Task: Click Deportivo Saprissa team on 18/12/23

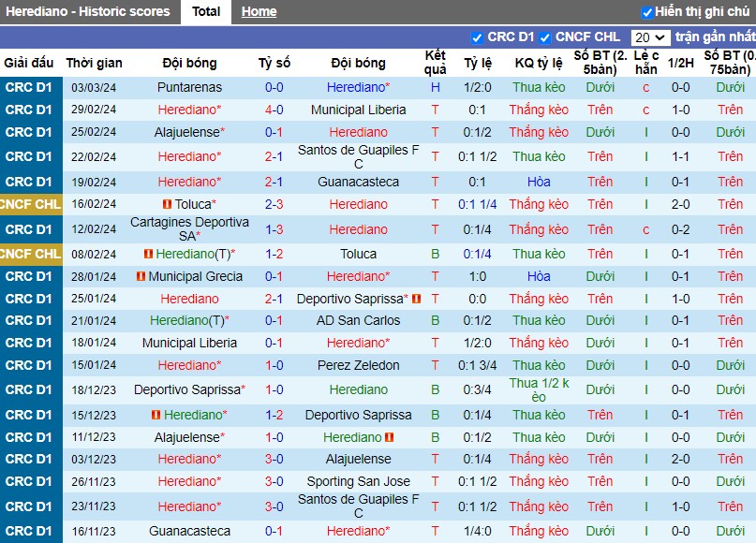Action: pyautogui.click(x=189, y=389)
